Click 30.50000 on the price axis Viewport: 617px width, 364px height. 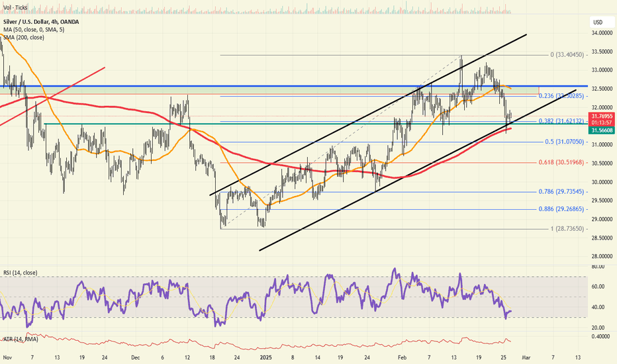pos(602,163)
